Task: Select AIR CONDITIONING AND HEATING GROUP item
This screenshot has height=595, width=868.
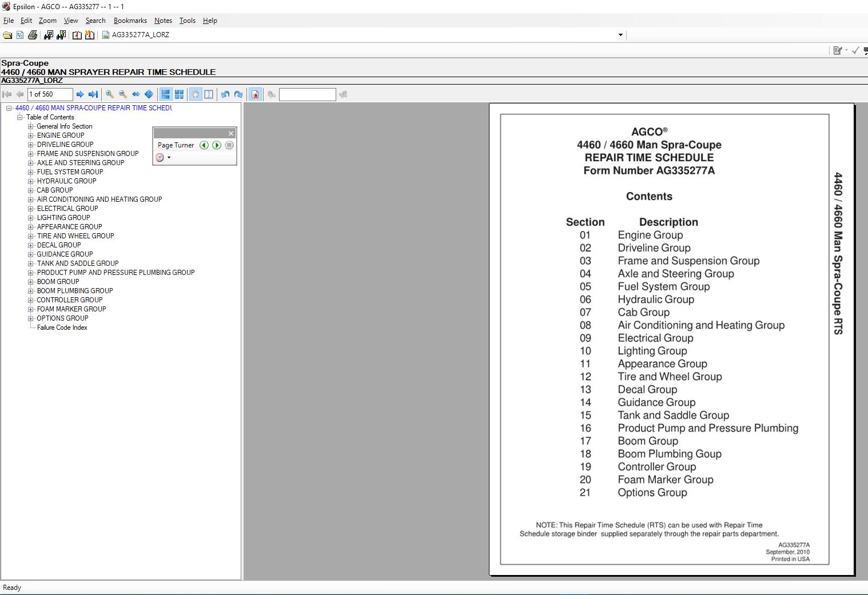Action: click(99, 199)
